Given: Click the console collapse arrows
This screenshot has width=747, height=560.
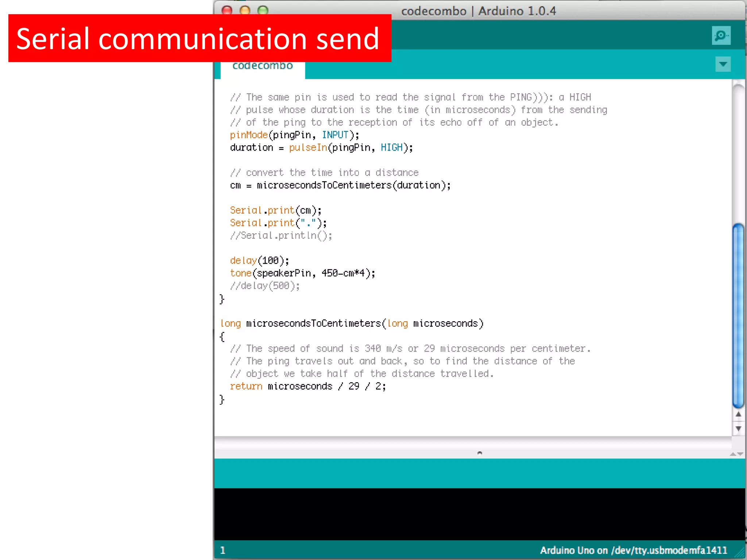Looking at the screenshot, I should (x=736, y=454).
